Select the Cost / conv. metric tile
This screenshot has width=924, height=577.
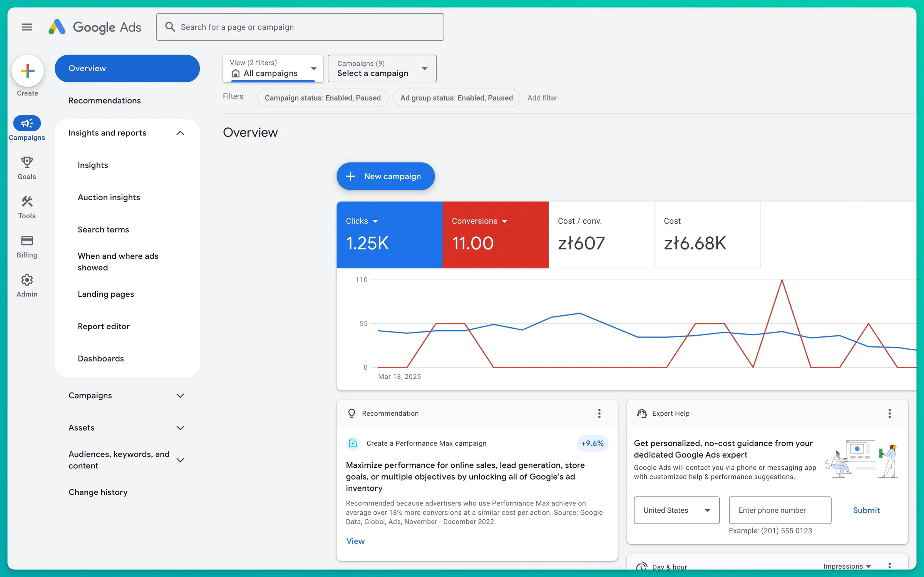pyautogui.click(x=601, y=235)
